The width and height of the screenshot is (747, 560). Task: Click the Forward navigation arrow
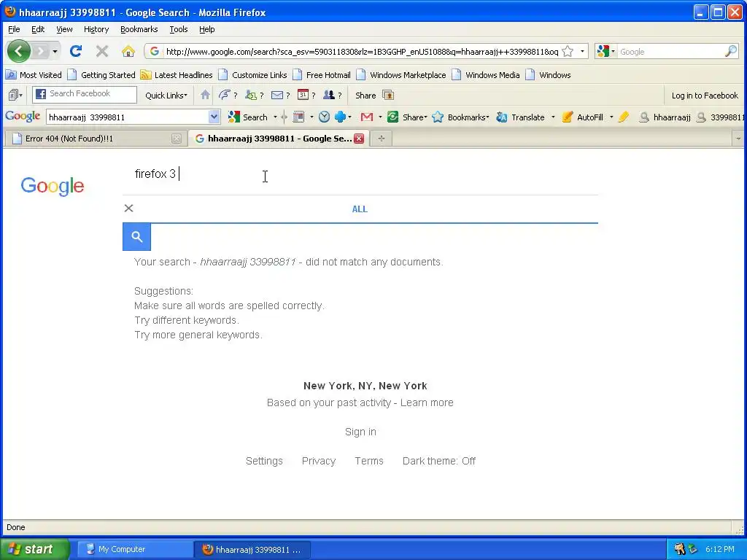coord(41,51)
